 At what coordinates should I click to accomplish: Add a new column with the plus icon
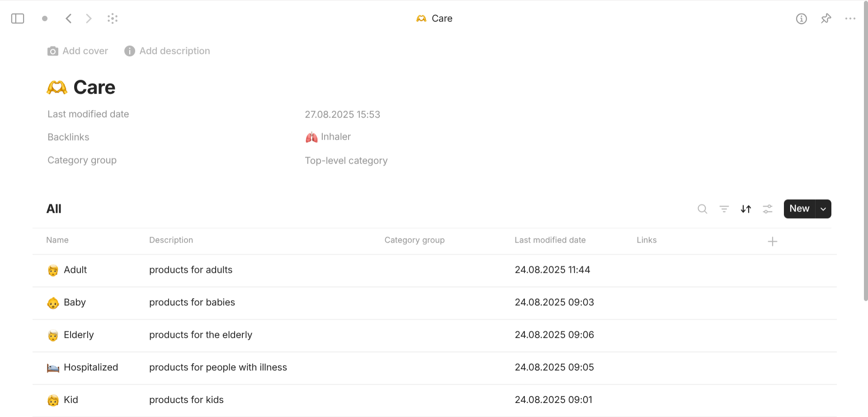click(x=773, y=241)
